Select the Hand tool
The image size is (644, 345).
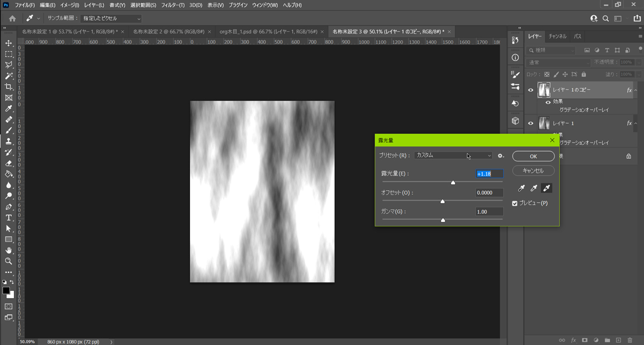click(x=8, y=250)
